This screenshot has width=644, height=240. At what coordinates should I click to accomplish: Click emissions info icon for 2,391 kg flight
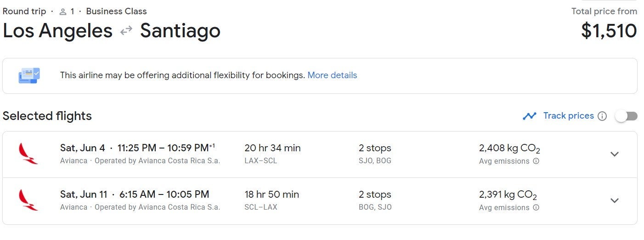(x=536, y=208)
